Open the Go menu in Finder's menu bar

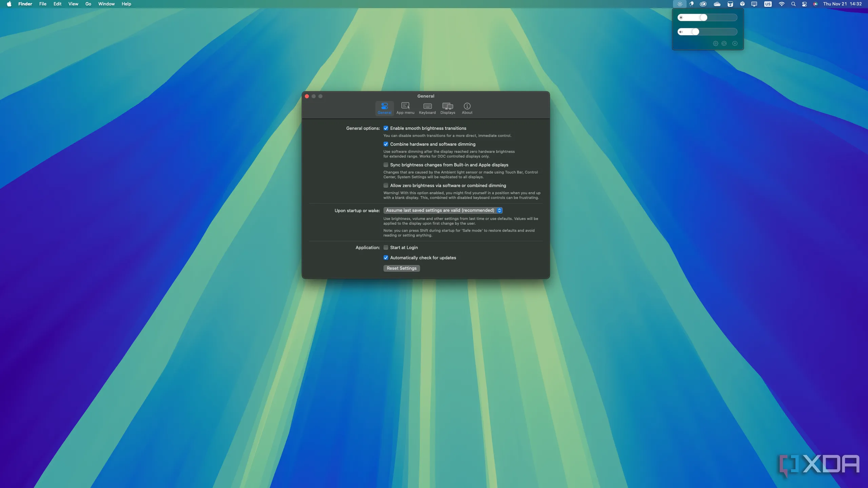(x=88, y=4)
